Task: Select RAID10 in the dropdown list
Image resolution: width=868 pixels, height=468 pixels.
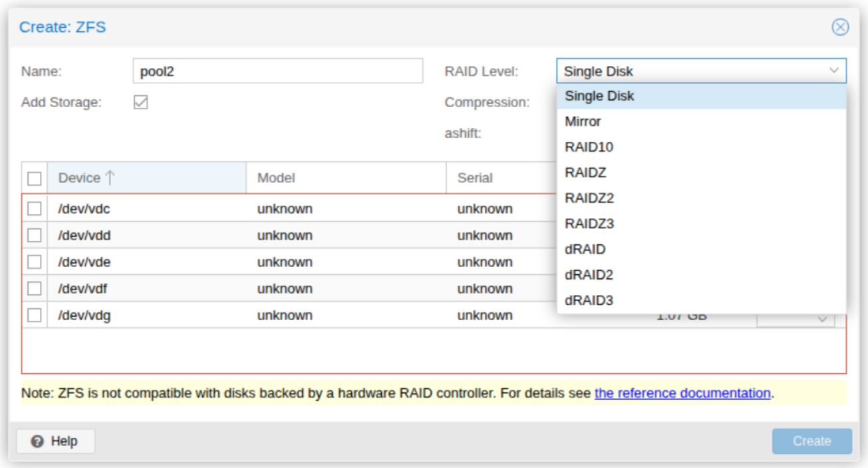Action: coord(589,147)
